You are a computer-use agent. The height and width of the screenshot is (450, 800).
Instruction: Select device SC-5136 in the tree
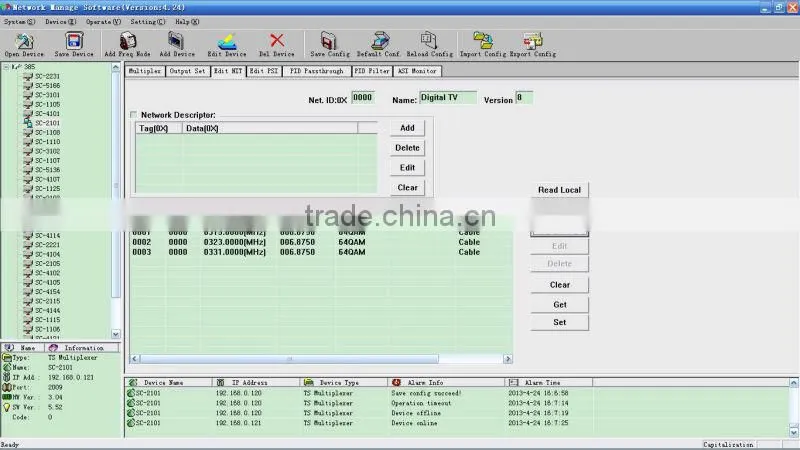47,170
